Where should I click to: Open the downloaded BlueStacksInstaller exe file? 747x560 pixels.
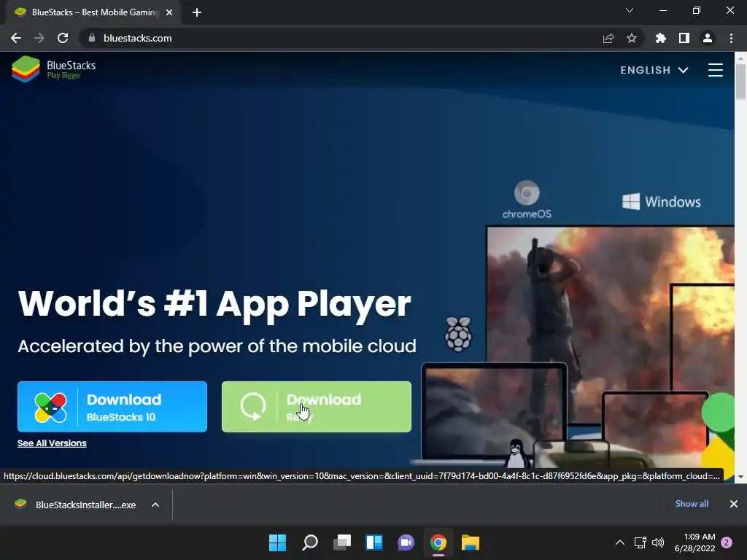[x=76, y=505]
